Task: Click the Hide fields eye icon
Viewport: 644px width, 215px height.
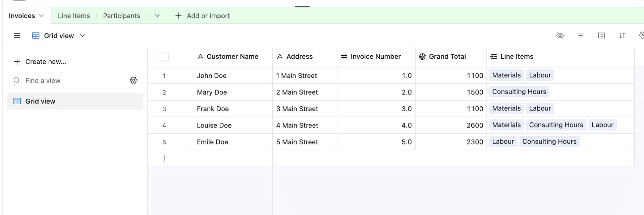Action: (x=560, y=36)
